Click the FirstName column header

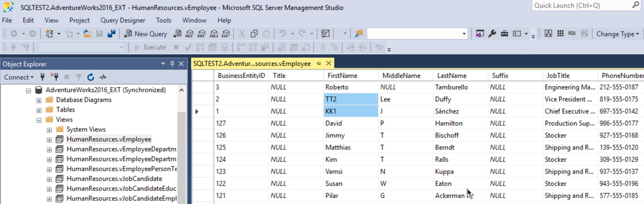tap(351, 76)
